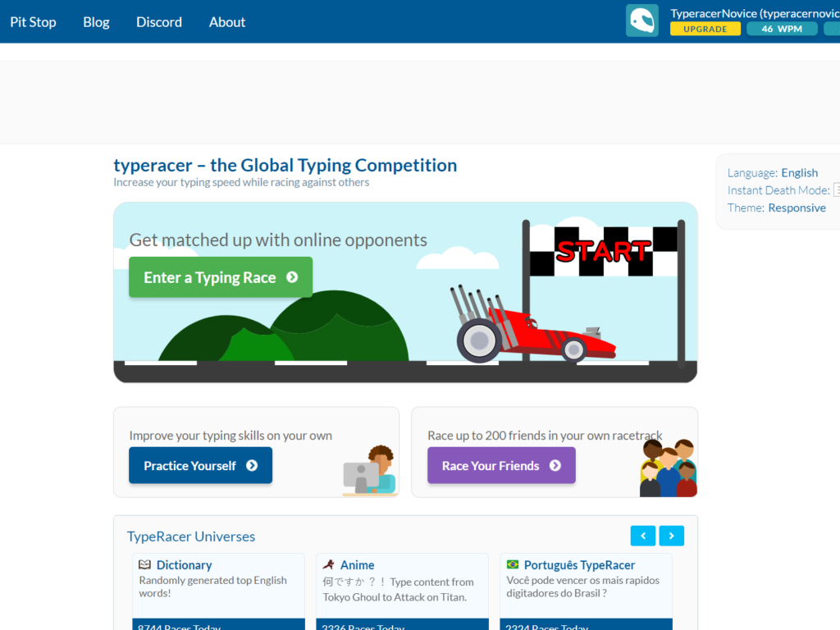
Task: Go to the Blog page
Action: pyautogui.click(x=96, y=22)
